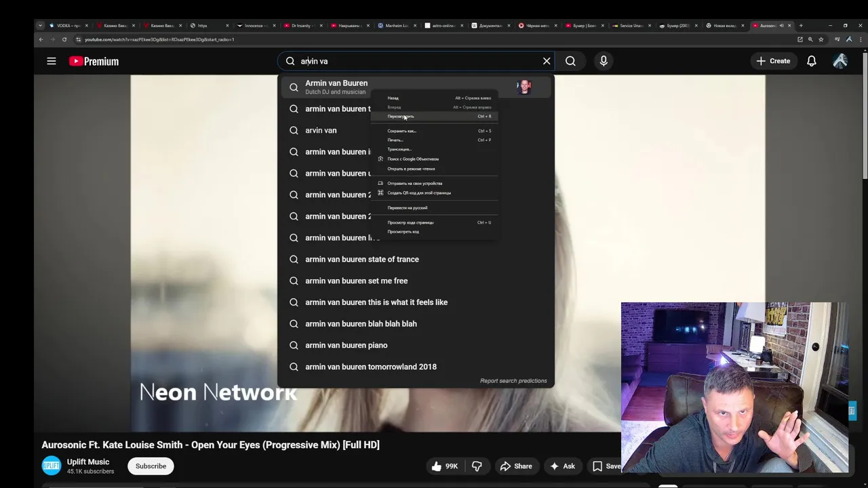
Task: Choose 'Трансляция...' in the context menu
Action: [434, 149]
